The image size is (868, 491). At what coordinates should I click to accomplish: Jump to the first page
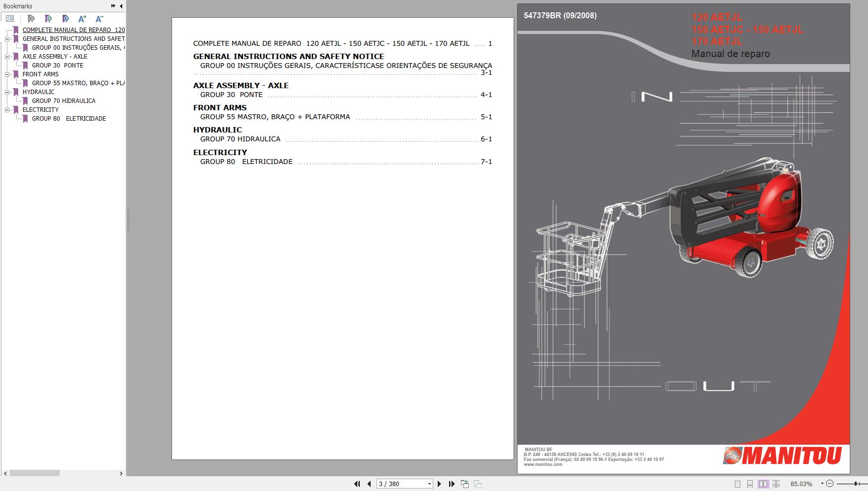point(357,484)
